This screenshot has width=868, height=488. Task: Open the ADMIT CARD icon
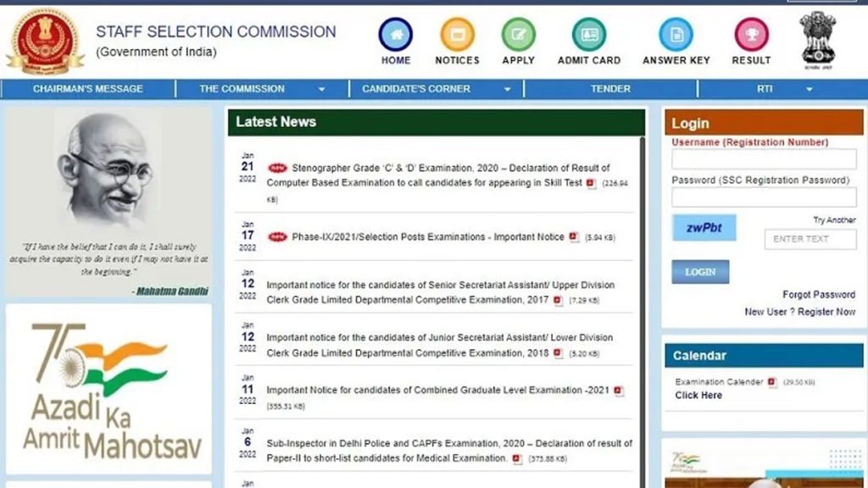coord(589,34)
